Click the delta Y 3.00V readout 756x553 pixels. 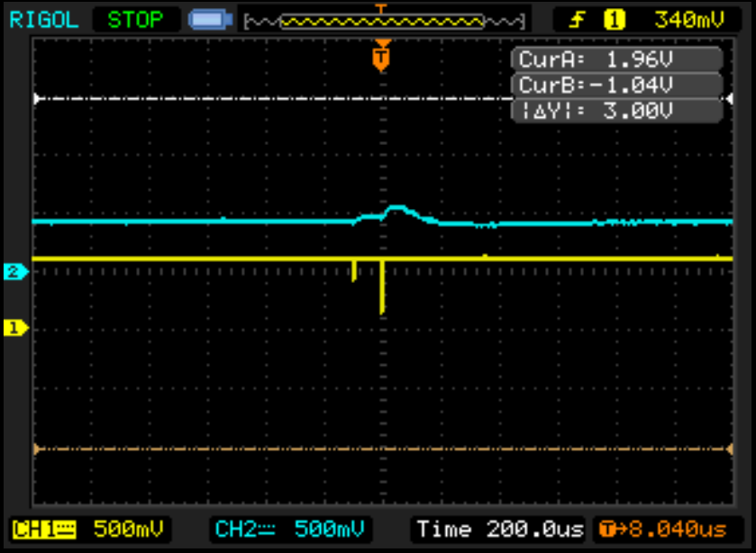click(x=617, y=111)
